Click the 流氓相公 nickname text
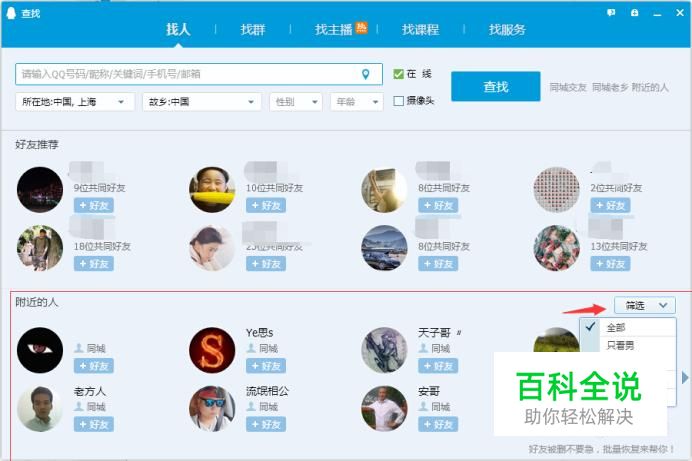This screenshot has height=461, width=692. 267,391
